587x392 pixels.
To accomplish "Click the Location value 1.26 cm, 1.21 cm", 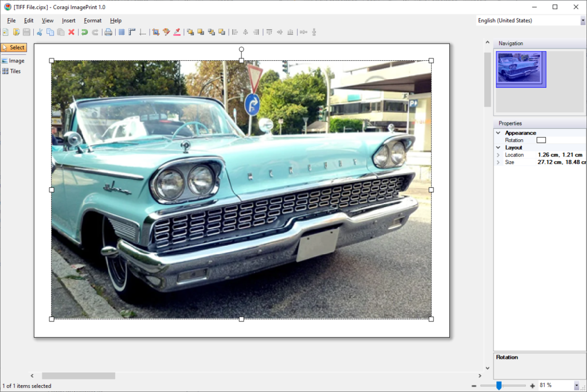I will [x=559, y=155].
